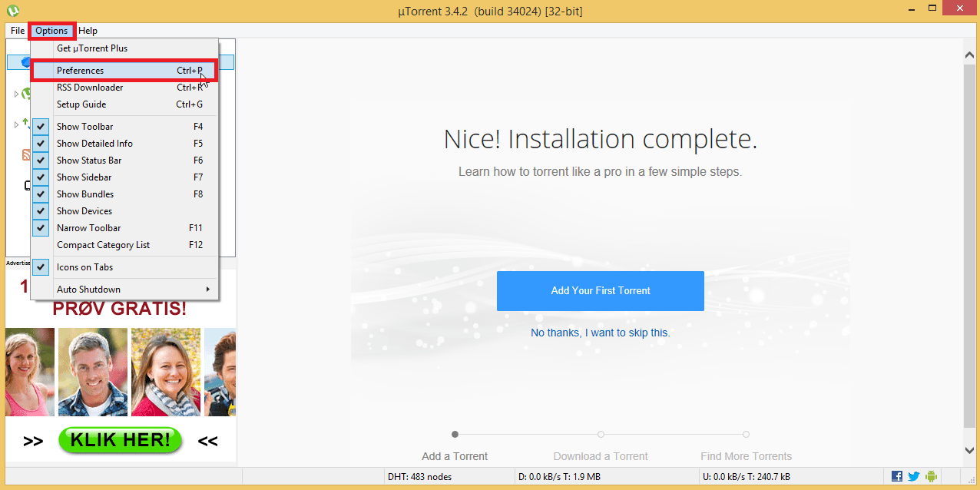Click Add Your First Torrent button
Screen dimensions: 980x490
point(600,291)
